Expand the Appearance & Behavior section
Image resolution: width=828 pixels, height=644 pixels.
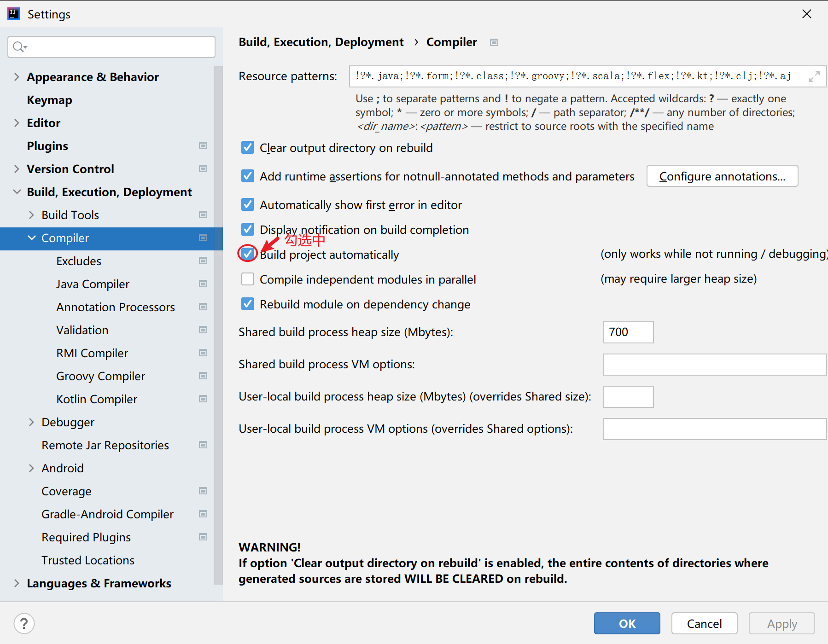[x=17, y=77]
